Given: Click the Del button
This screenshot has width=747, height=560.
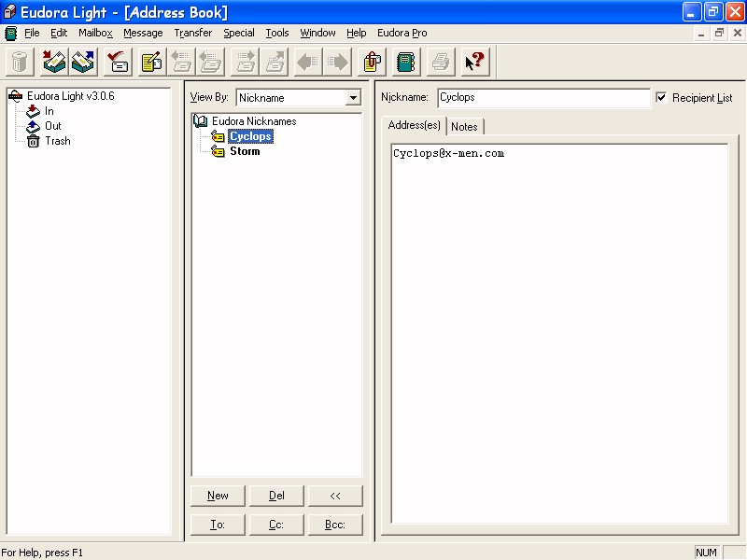Looking at the screenshot, I should [x=276, y=496].
